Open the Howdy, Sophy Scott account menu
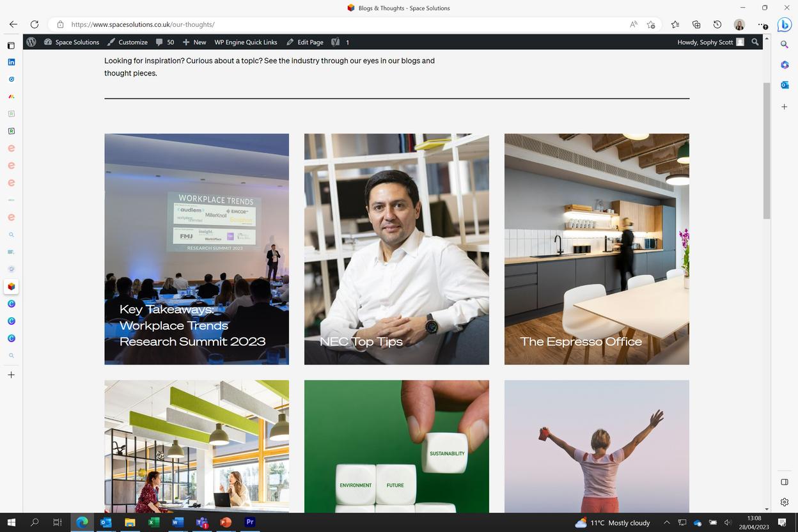Image resolution: width=798 pixels, height=532 pixels. 711,42
